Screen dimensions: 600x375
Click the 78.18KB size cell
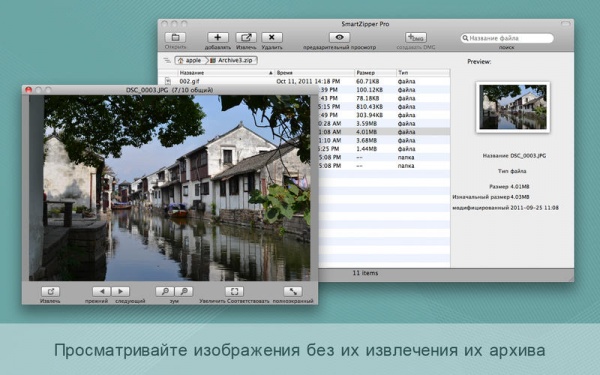367,98
